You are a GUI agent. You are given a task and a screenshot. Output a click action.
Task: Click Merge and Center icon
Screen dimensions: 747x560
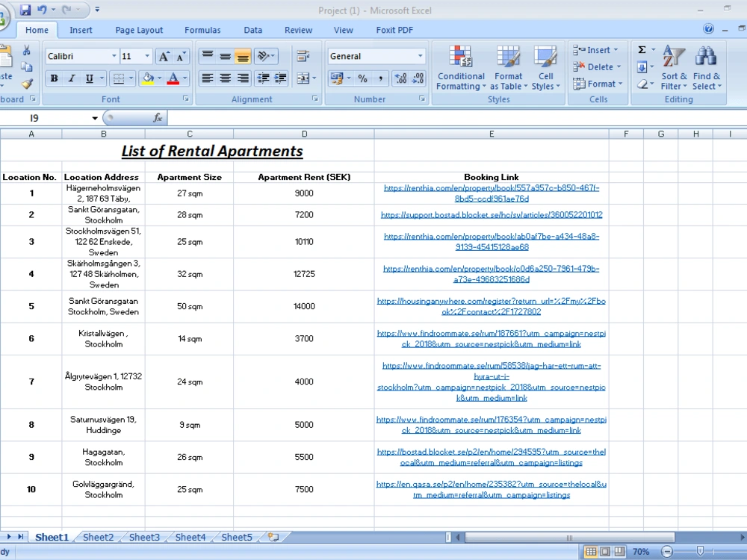(x=303, y=78)
